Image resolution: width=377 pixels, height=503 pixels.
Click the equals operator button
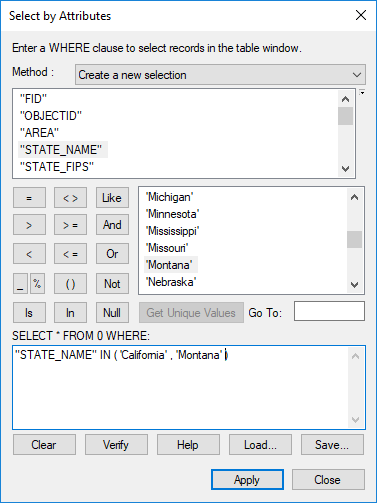(x=29, y=198)
